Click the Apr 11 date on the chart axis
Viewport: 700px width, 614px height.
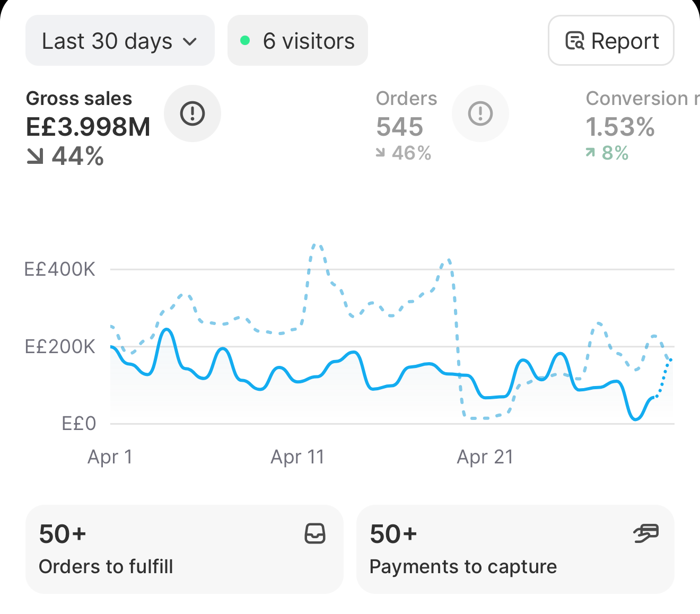(297, 457)
